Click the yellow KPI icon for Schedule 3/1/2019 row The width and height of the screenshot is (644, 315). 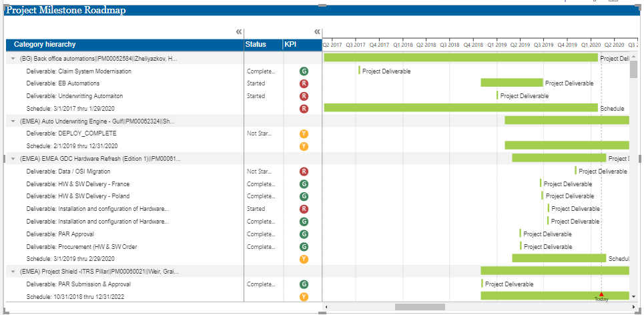pos(304,259)
